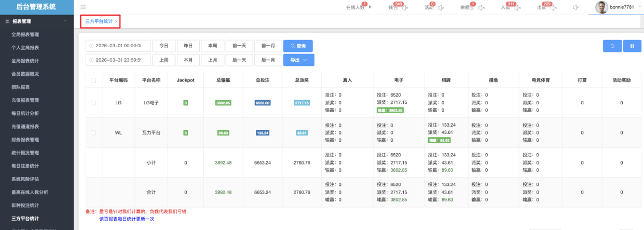Select the 本月 date range button
Viewport: 644px width, 230px height.
(188, 60)
